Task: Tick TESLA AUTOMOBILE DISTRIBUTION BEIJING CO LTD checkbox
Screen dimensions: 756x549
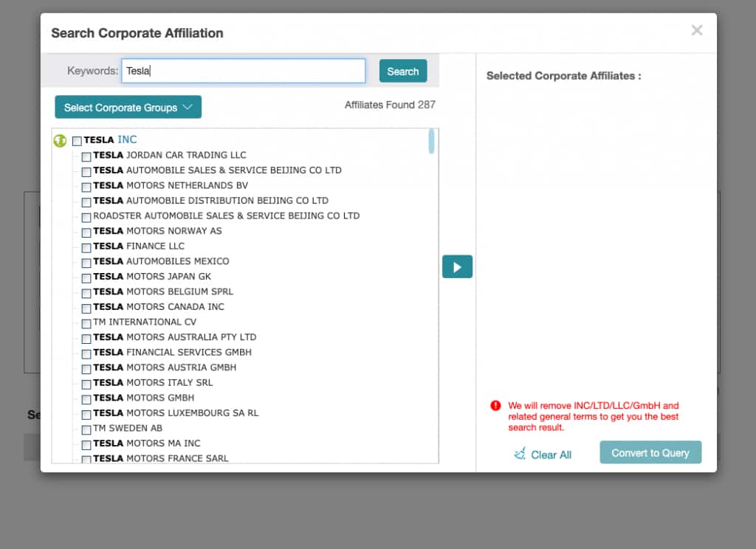Action: tap(86, 202)
